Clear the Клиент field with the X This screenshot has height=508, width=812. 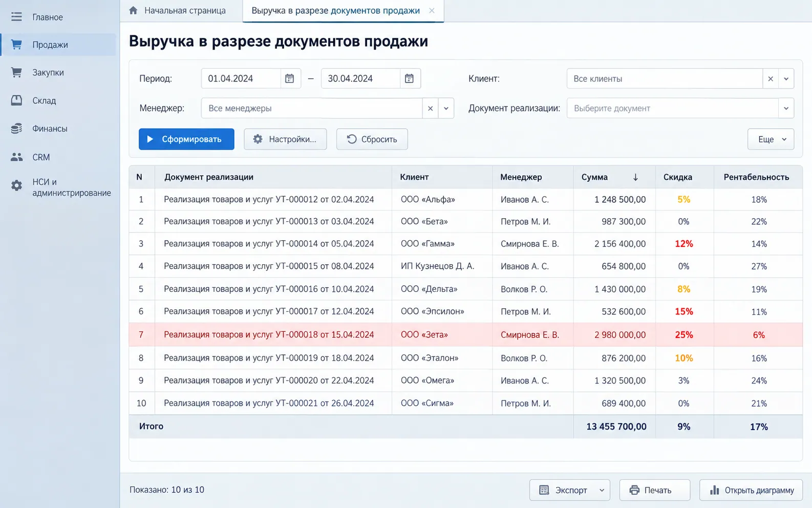pyautogui.click(x=771, y=79)
